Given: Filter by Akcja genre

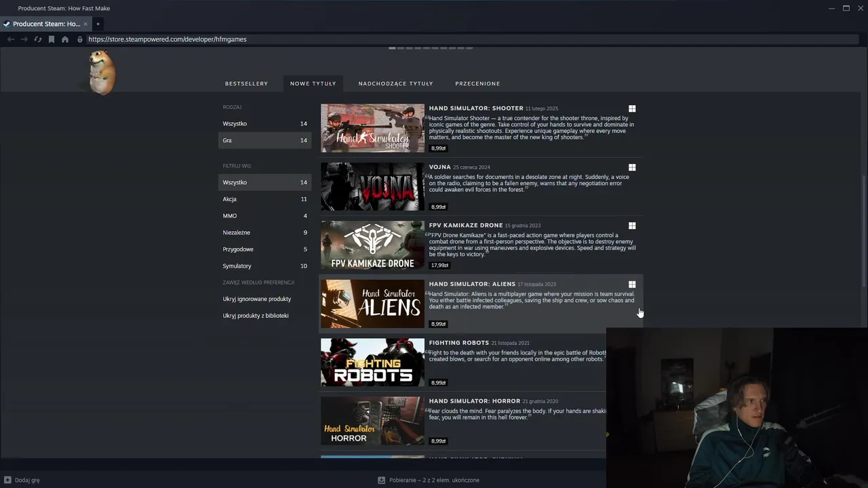Looking at the screenshot, I should click(x=264, y=199).
